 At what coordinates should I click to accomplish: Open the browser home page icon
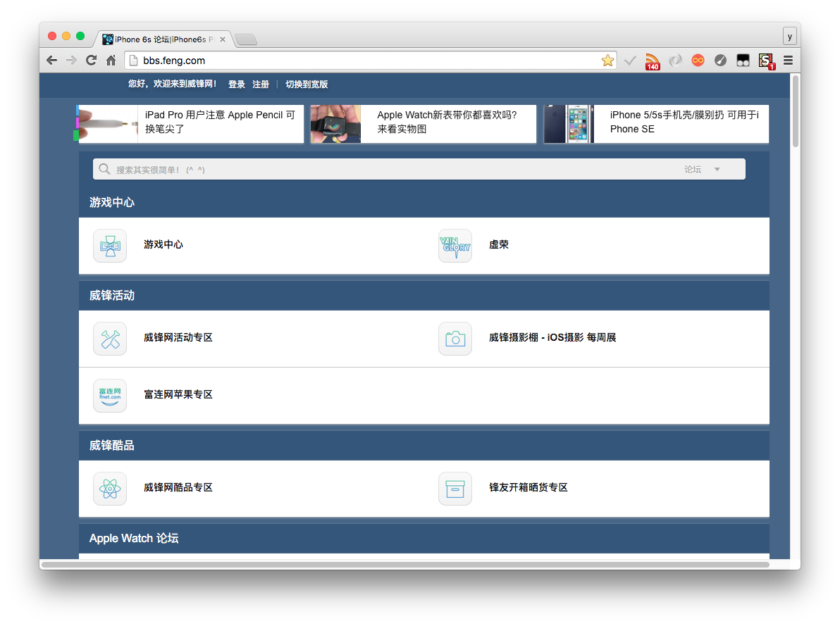[111, 61]
